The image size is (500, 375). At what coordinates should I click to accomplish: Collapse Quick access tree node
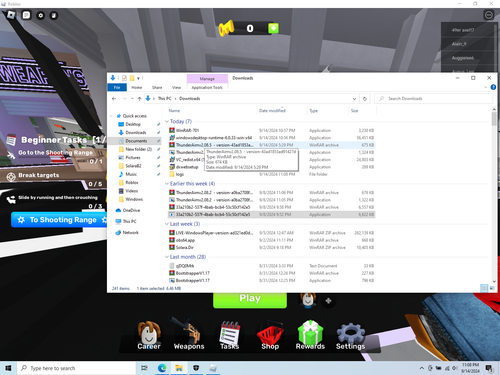click(x=111, y=116)
